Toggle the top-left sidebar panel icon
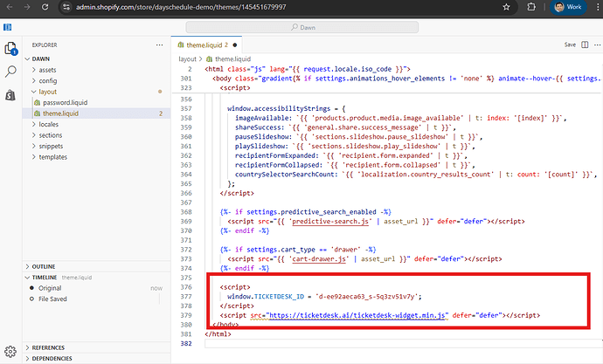The width and height of the screenshot is (603, 364). pos(8,27)
